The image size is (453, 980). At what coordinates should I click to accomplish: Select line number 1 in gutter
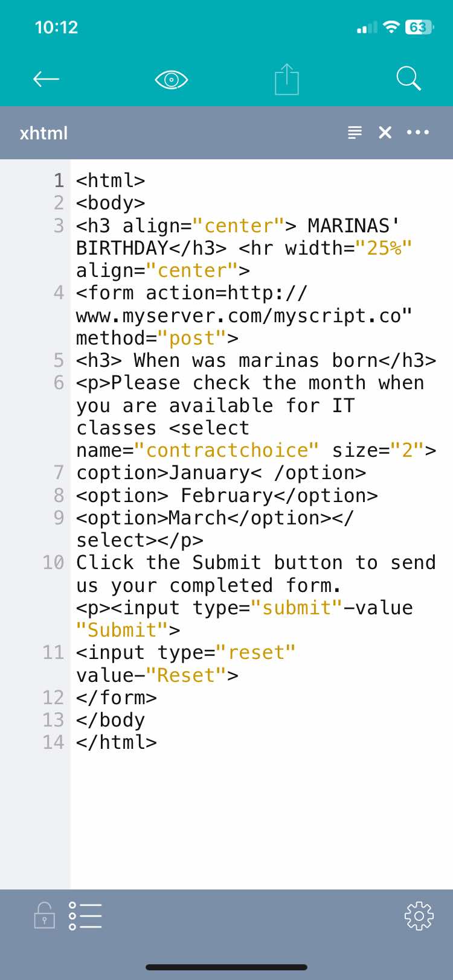tap(59, 180)
